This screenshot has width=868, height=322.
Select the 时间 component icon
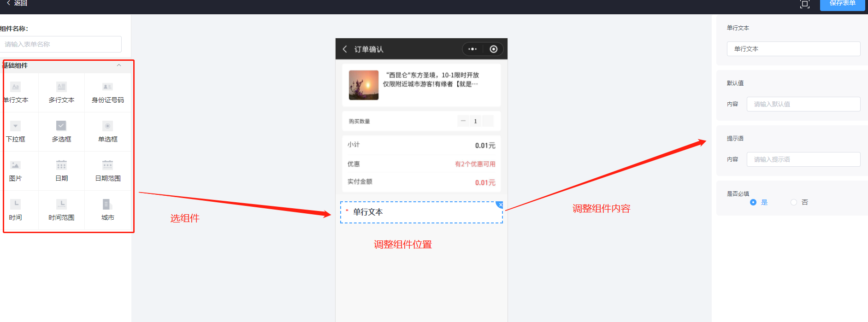click(16, 204)
